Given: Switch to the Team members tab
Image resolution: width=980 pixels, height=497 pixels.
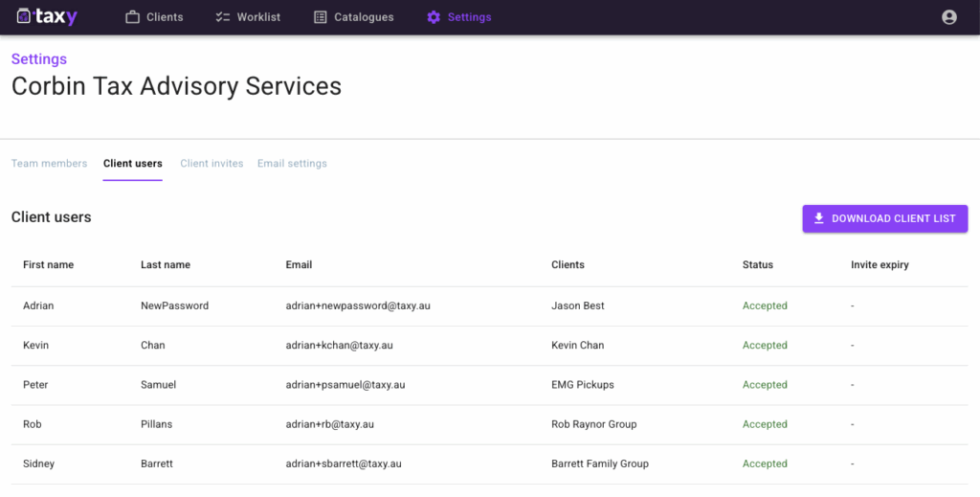Looking at the screenshot, I should [49, 164].
